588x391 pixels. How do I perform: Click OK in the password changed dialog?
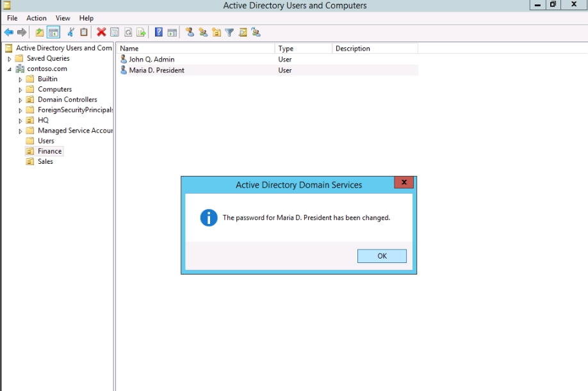382,256
